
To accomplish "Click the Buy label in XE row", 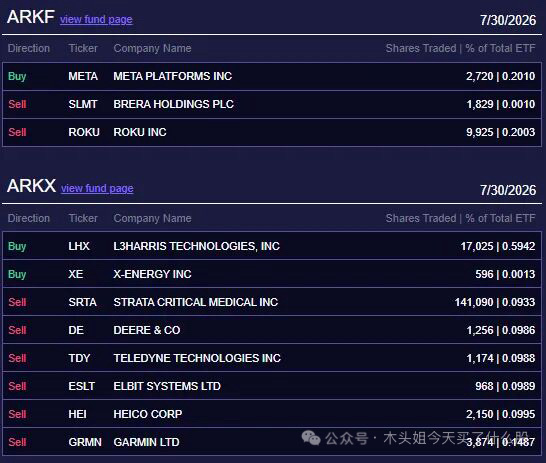I will tap(17, 274).
